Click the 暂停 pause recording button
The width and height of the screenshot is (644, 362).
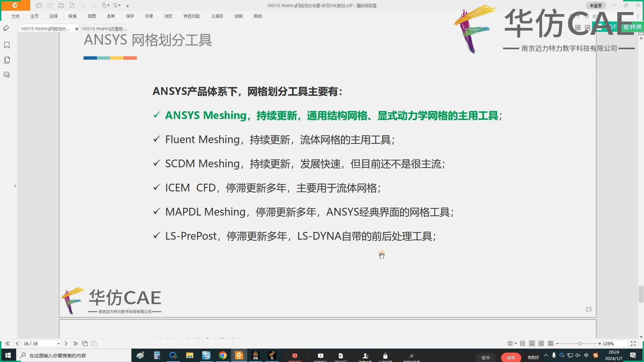tap(486, 358)
